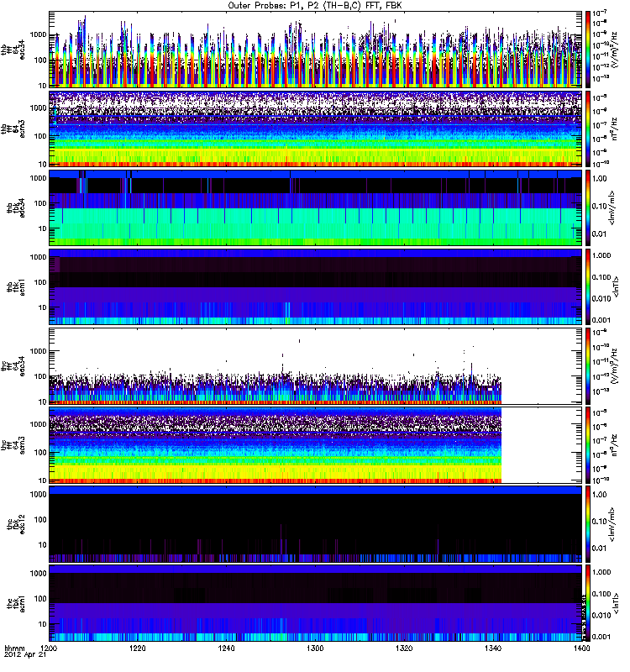Click the 1400 time tick label
Image resolution: width=630 pixels, height=672 pixels.
580,650
